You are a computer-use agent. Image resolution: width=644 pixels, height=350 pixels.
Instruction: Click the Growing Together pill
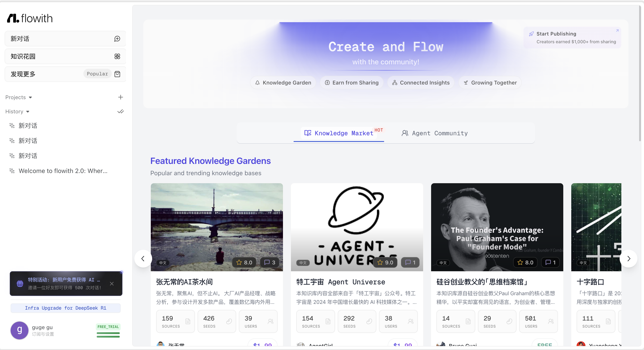point(490,83)
